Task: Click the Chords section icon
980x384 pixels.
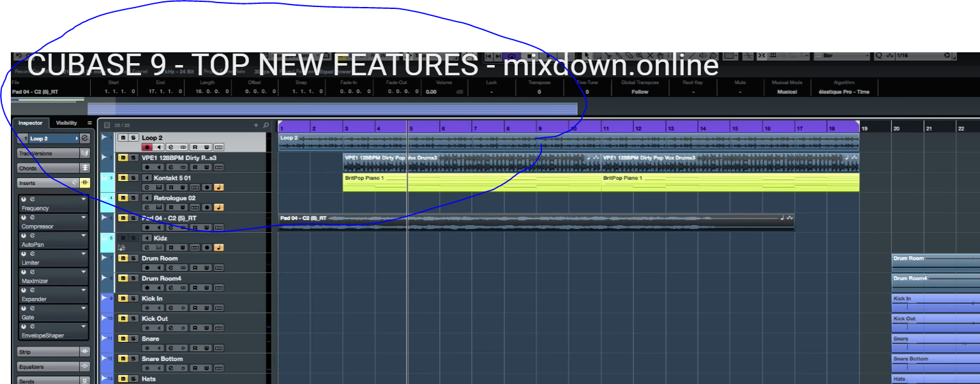Action: (85, 168)
